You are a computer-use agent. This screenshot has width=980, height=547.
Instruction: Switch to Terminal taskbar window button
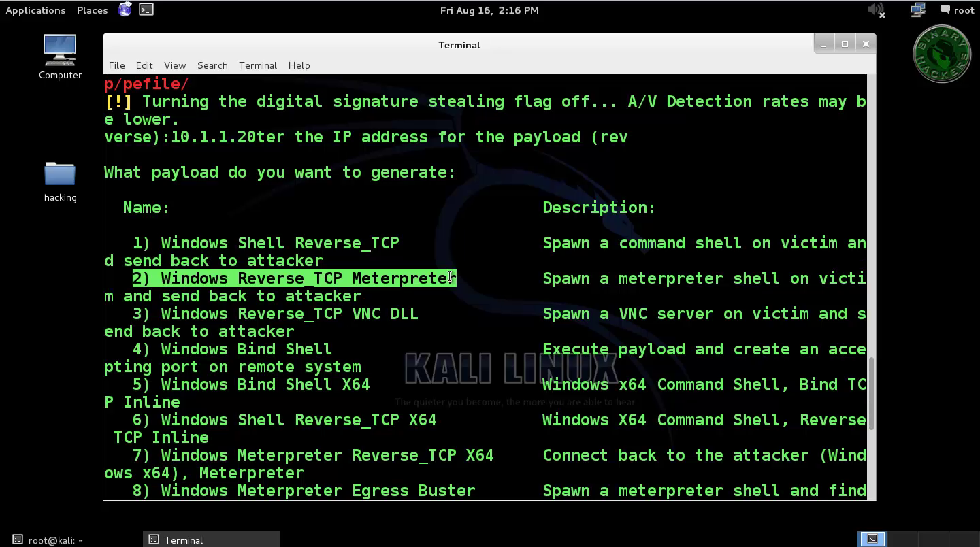click(211, 540)
